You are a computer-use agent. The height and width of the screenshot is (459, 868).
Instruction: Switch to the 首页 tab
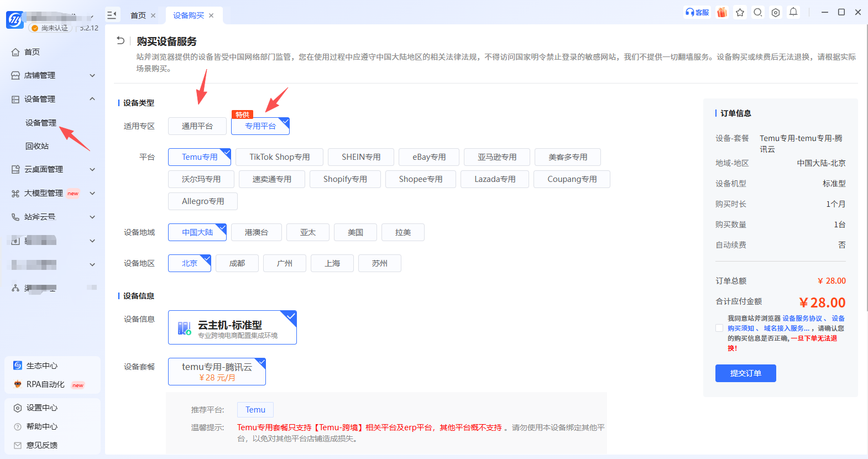(x=138, y=15)
